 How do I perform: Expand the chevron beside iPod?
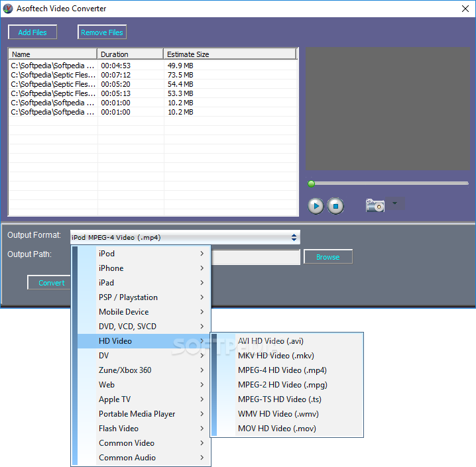pyautogui.click(x=202, y=254)
